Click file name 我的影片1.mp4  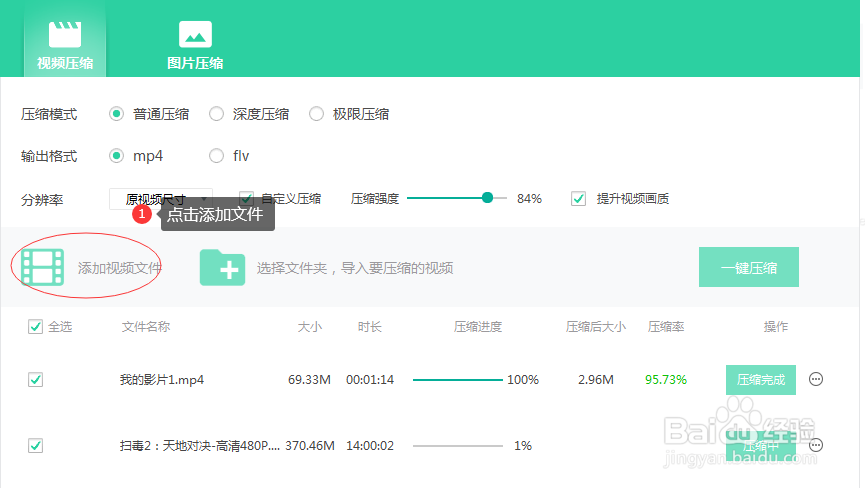(x=162, y=380)
